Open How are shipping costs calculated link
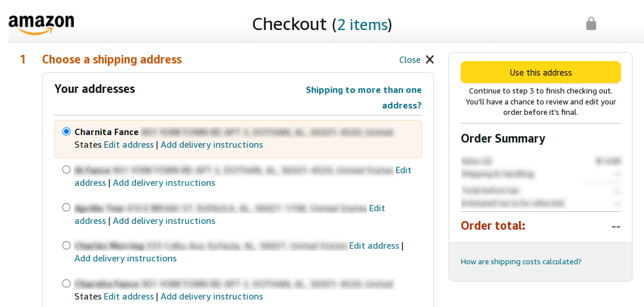Screen dimensions: 644x307 (521, 262)
